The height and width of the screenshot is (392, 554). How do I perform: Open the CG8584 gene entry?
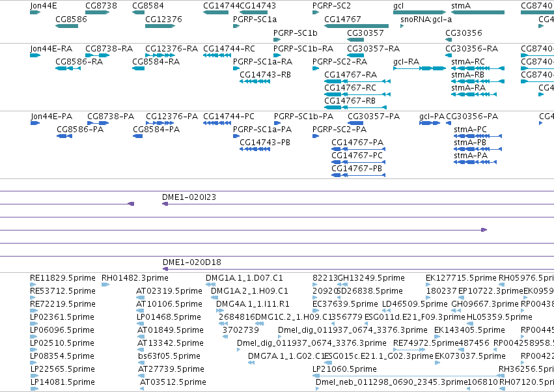point(148,6)
